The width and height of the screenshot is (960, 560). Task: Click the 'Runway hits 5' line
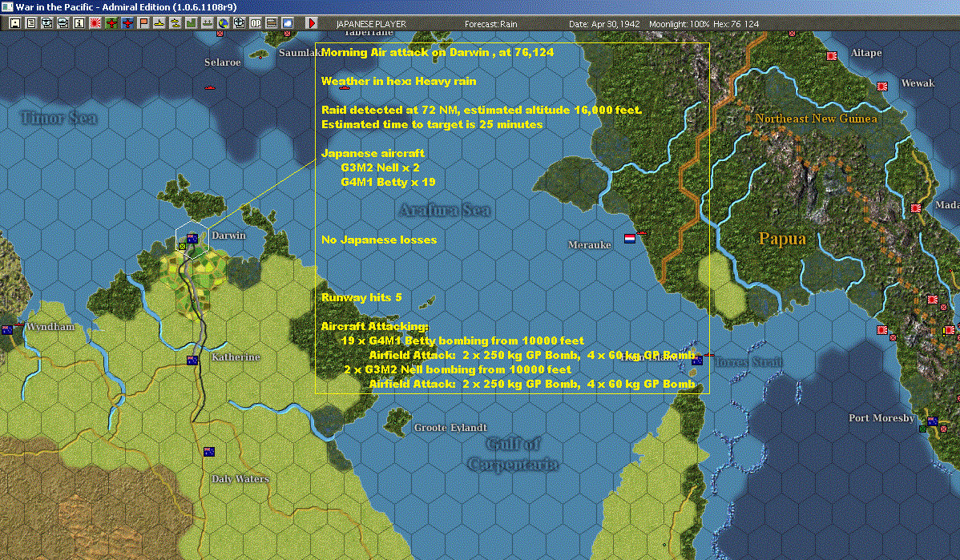361,297
